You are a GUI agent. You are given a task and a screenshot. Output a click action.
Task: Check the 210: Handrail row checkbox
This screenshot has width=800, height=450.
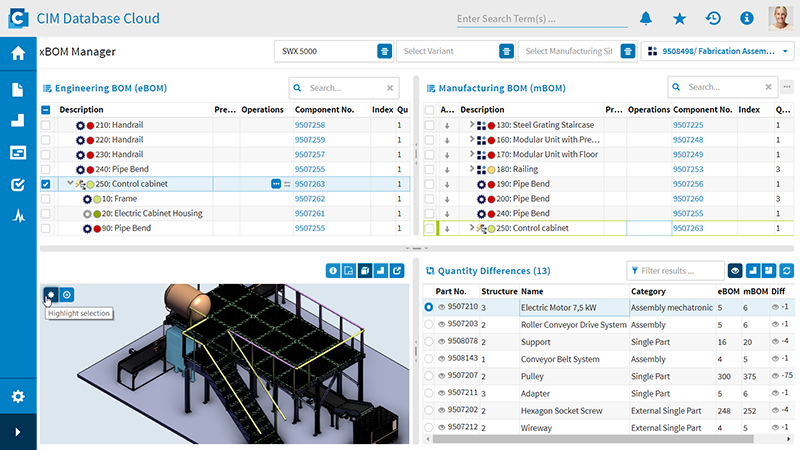pyautogui.click(x=46, y=125)
